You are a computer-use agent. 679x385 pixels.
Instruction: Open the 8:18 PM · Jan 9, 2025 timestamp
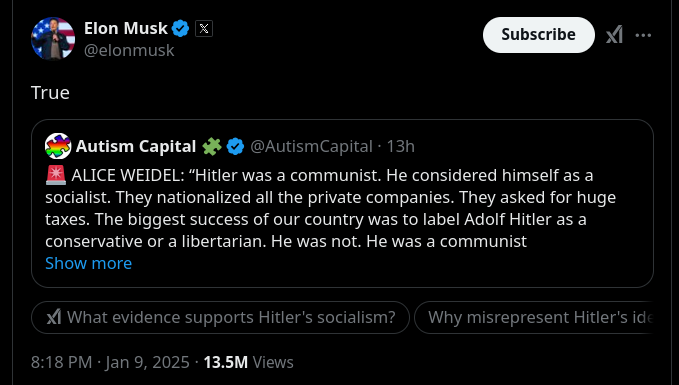tap(110, 362)
